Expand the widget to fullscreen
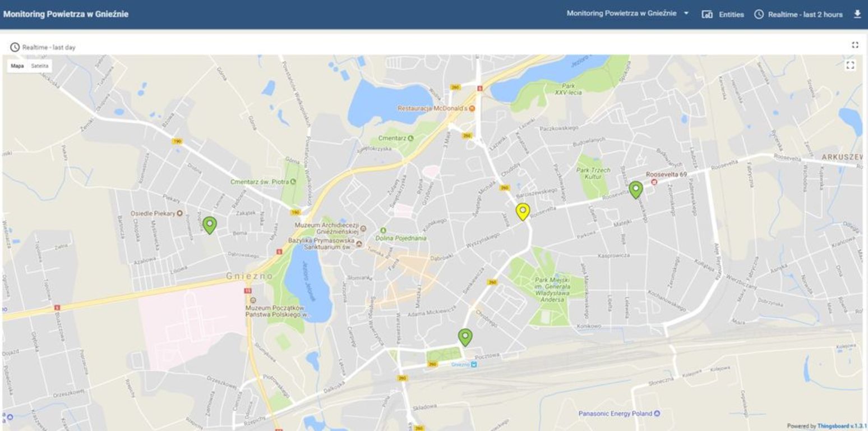The width and height of the screenshot is (868, 431). pyautogui.click(x=855, y=45)
